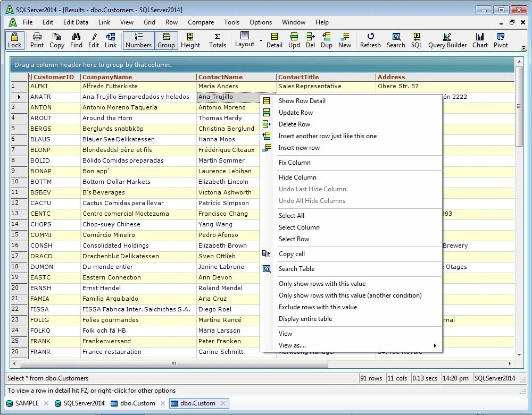Switch to the SQLServer2014 bottom tab

click(x=80, y=403)
